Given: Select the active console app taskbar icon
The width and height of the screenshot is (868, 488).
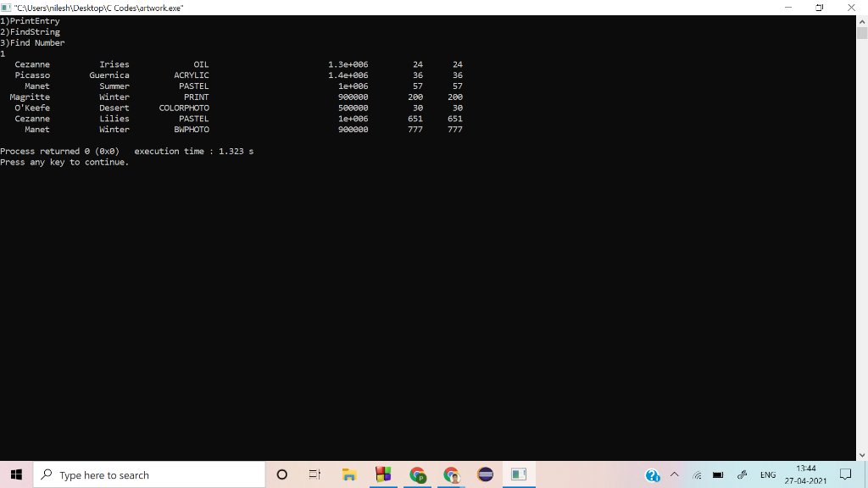Looking at the screenshot, I should coord(519,474).
